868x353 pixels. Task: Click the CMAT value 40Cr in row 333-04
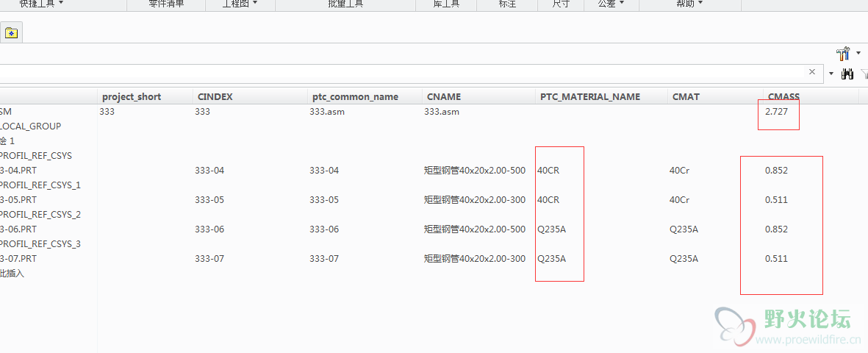681,171
